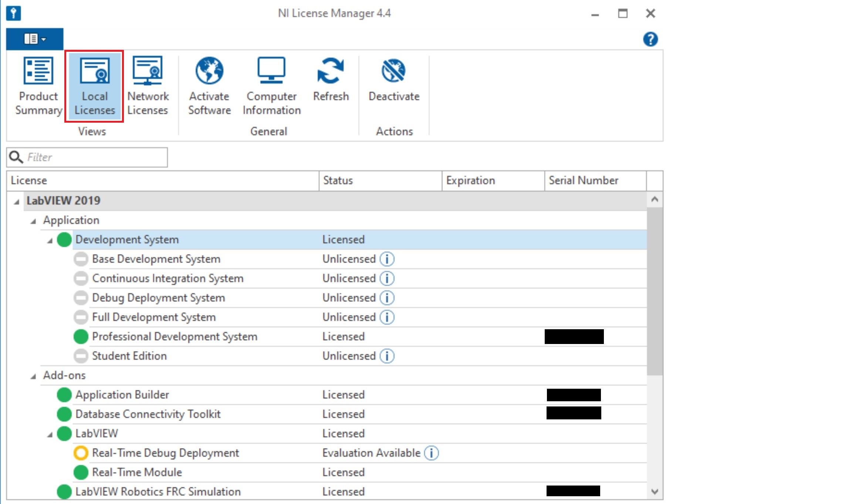Screen dimensions: 852x504
Task: Click the vertical scrollbar thumb
Action: pyautogui.click(x=655, y=291)
